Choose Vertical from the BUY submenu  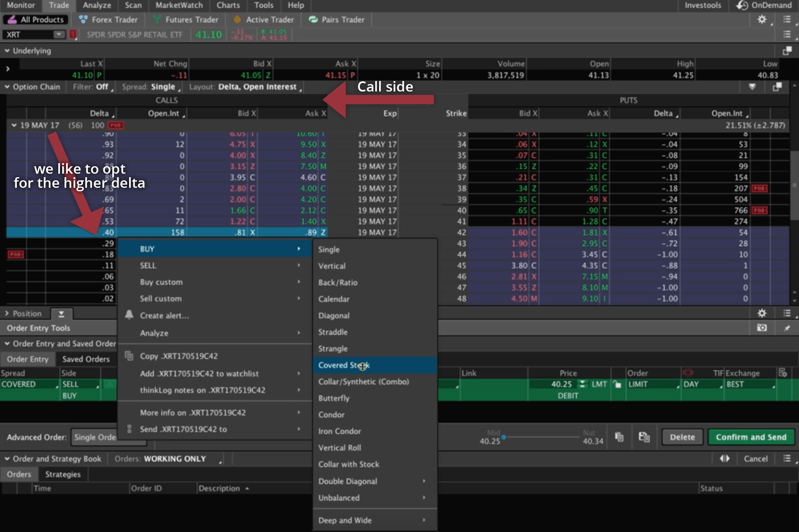click(375, 266)
